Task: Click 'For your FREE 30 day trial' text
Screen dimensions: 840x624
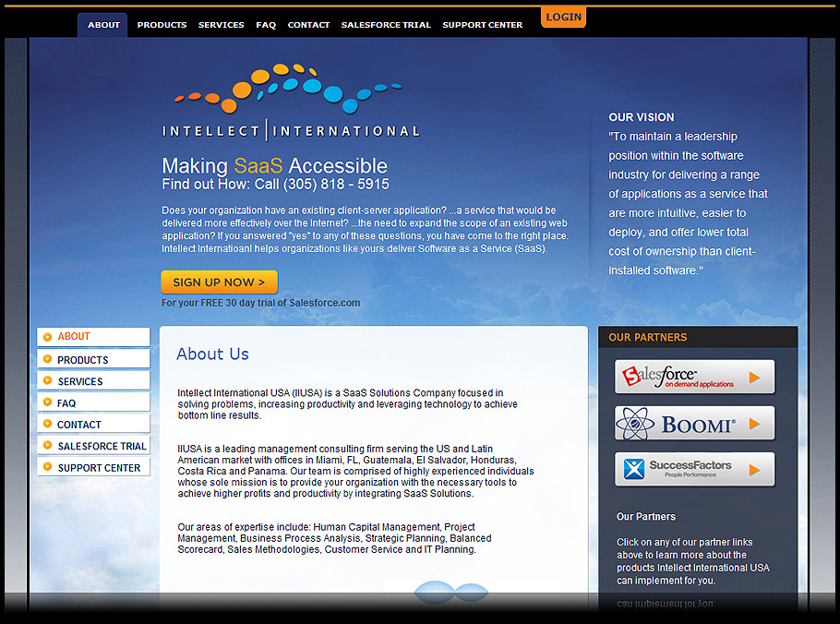Action: click(261, 303)
